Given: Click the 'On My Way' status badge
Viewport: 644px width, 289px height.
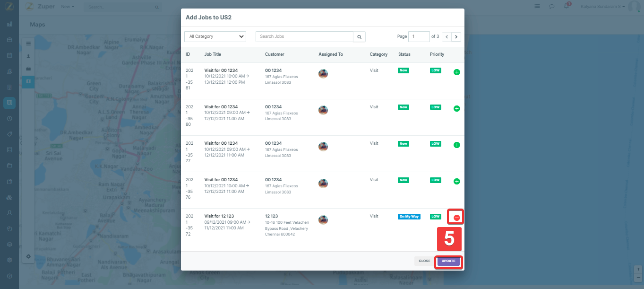Looking at the screenshot, I should pos(409,217).
